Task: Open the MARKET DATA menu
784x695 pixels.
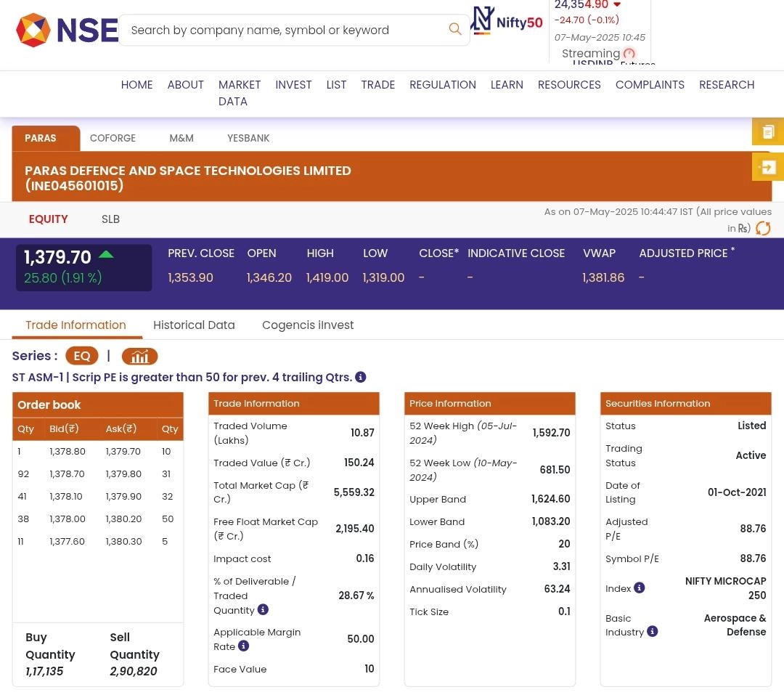Action: coord(239,93)
